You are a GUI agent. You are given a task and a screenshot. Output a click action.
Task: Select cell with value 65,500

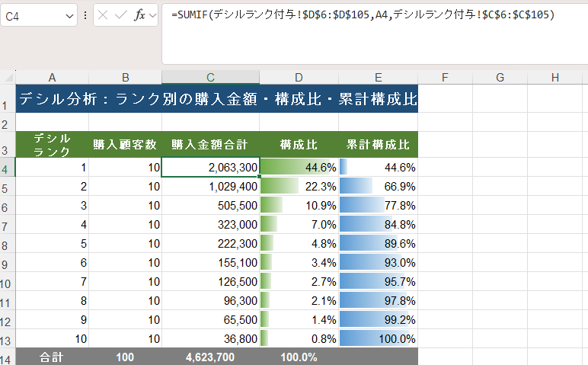210,319
